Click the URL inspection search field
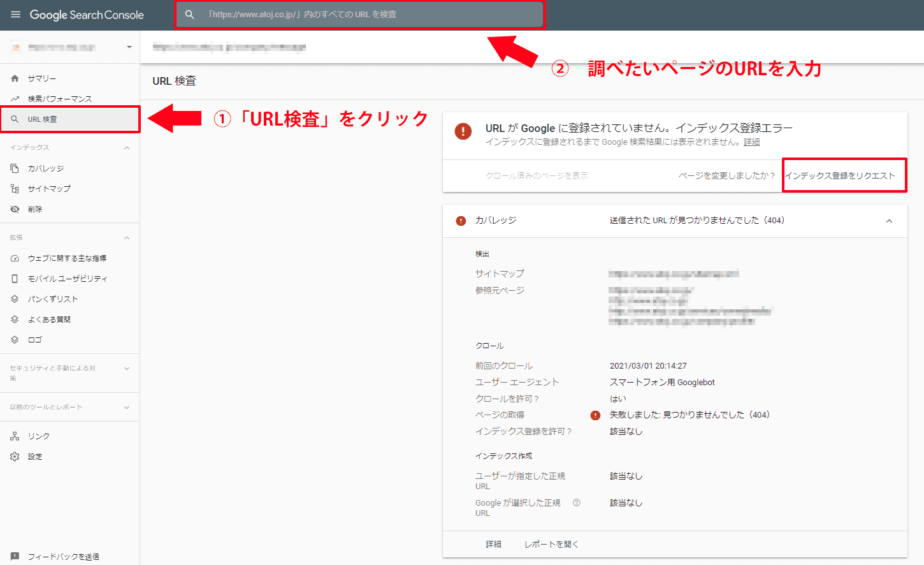The width and height of the screenshot is (924, 565). (360, 14)
